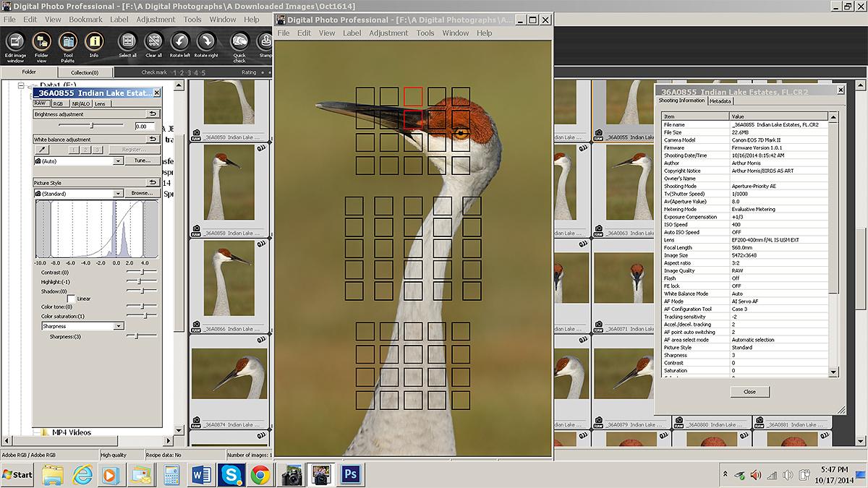
Task: Click the Clear all toolbar icon
Action: point(153,46)
